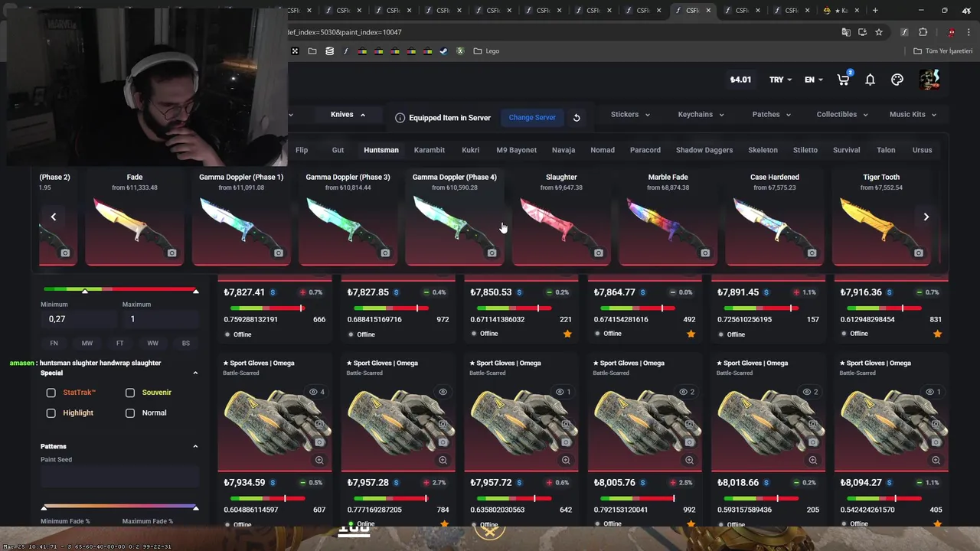Select the Huntsman knife tab

381,150
